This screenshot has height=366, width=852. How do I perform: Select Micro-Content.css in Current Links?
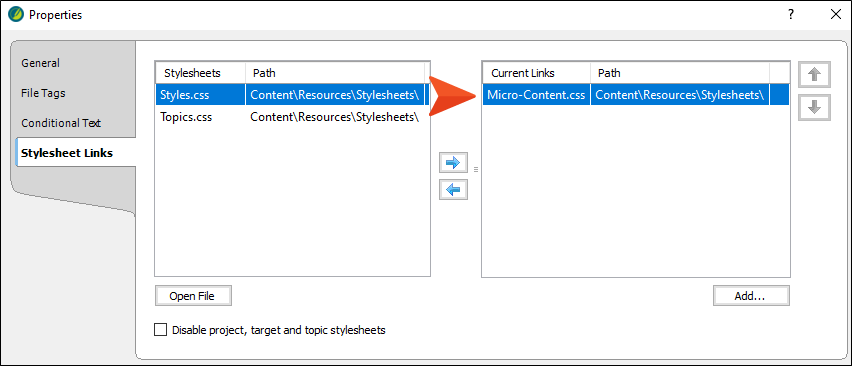pos(636,94)
